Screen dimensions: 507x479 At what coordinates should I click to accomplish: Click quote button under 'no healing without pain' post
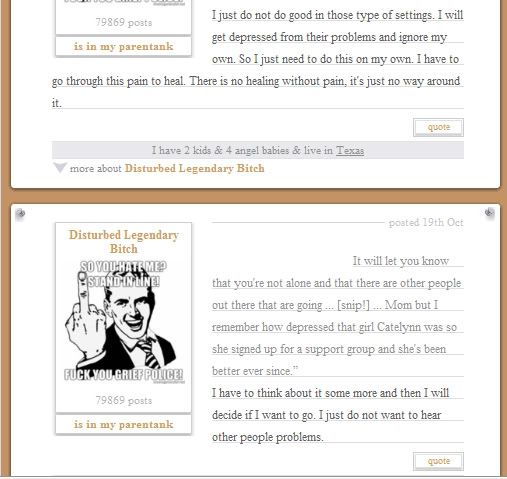point(438,127)
